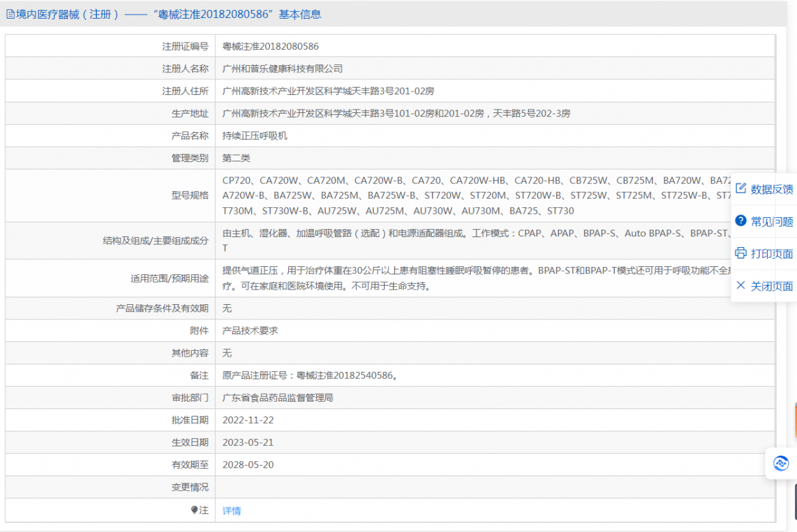The image size is (797, 532).
Task: Click the 常见问题 question mark icon
Action: coord(741,221)
